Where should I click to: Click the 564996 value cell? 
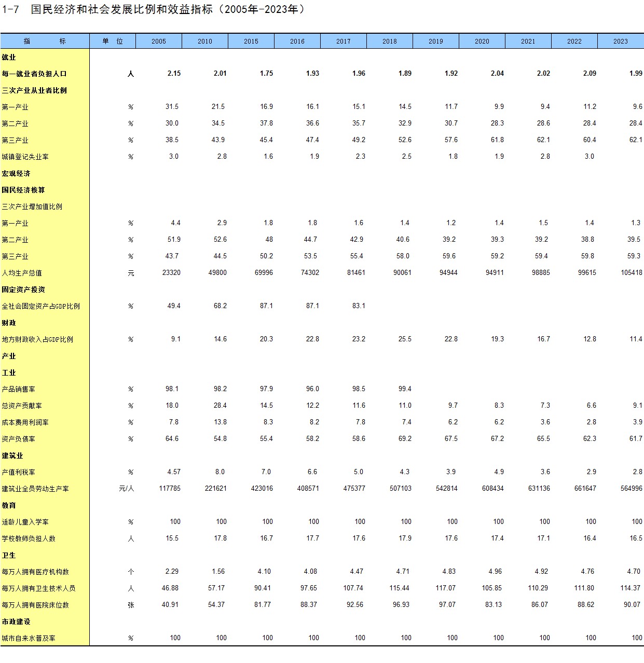pos(631,489)
